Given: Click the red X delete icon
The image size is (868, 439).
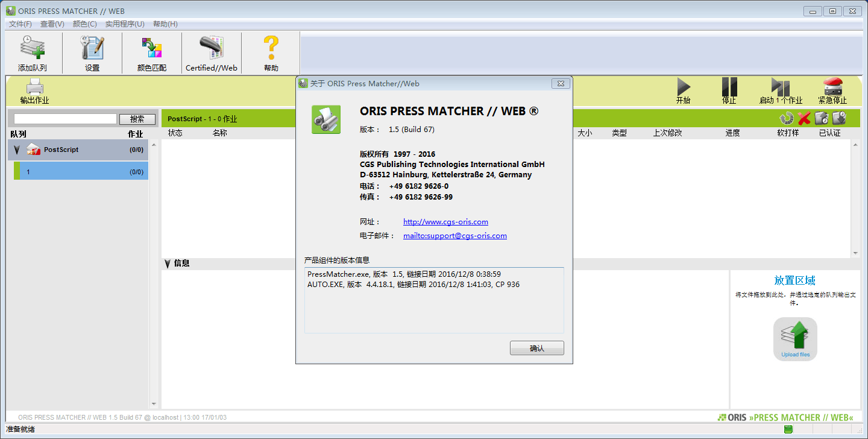Looking at the screenshot, I should (804, 118).
